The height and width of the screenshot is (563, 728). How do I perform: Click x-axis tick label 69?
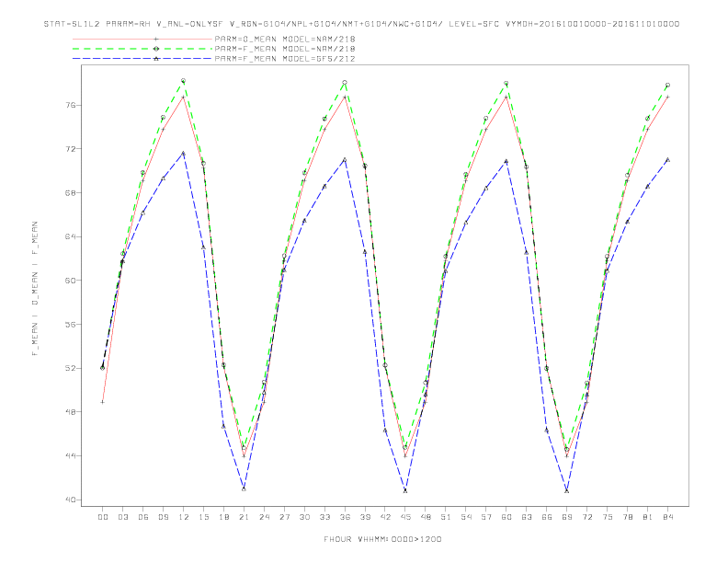pyautogui.click(x=567, y=517)
